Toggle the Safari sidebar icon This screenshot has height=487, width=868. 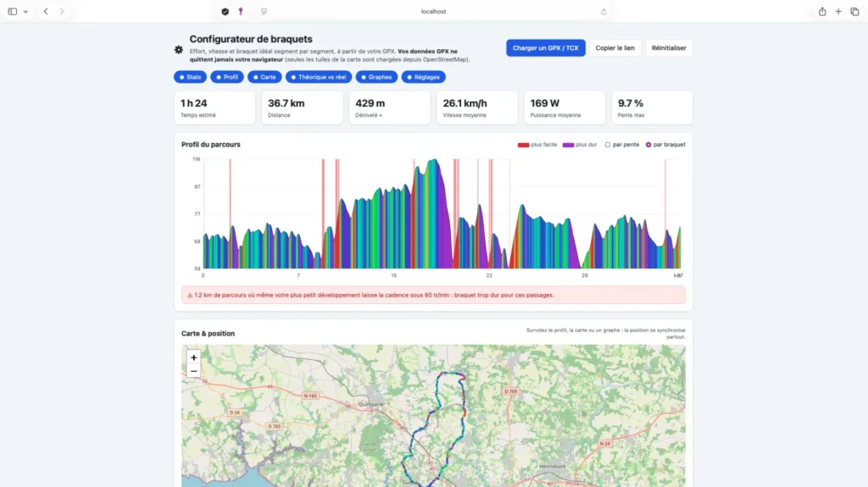pos(12,11)
